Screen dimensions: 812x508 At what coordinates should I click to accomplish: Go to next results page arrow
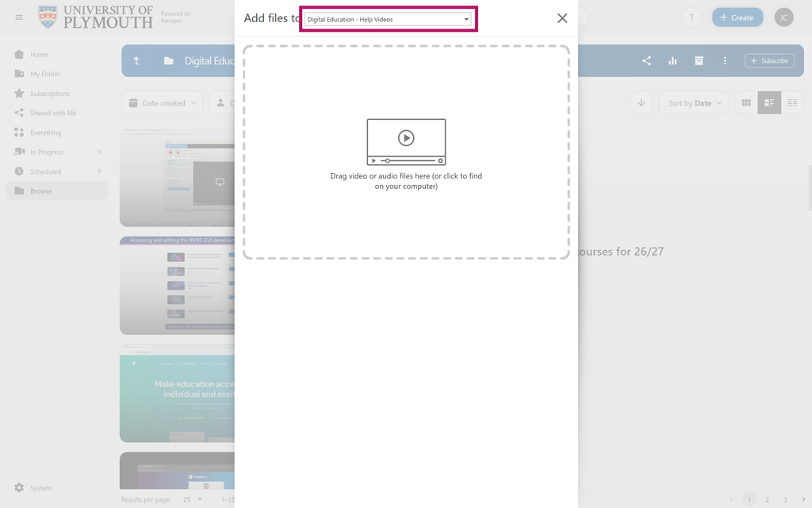click(803, 499)
